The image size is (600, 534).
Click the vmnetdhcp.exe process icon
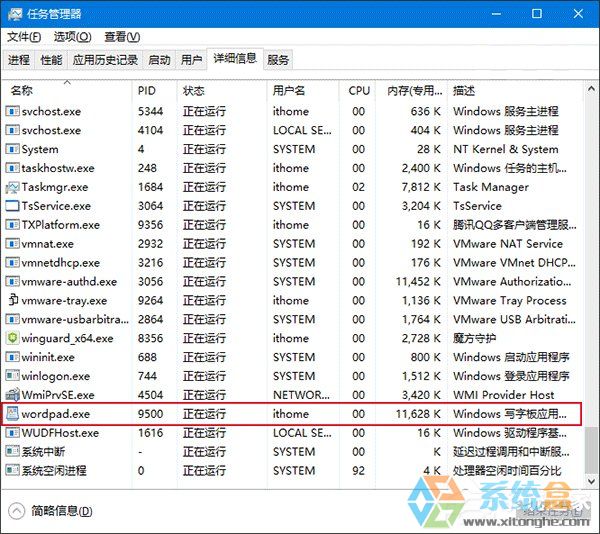coord(12,263)
